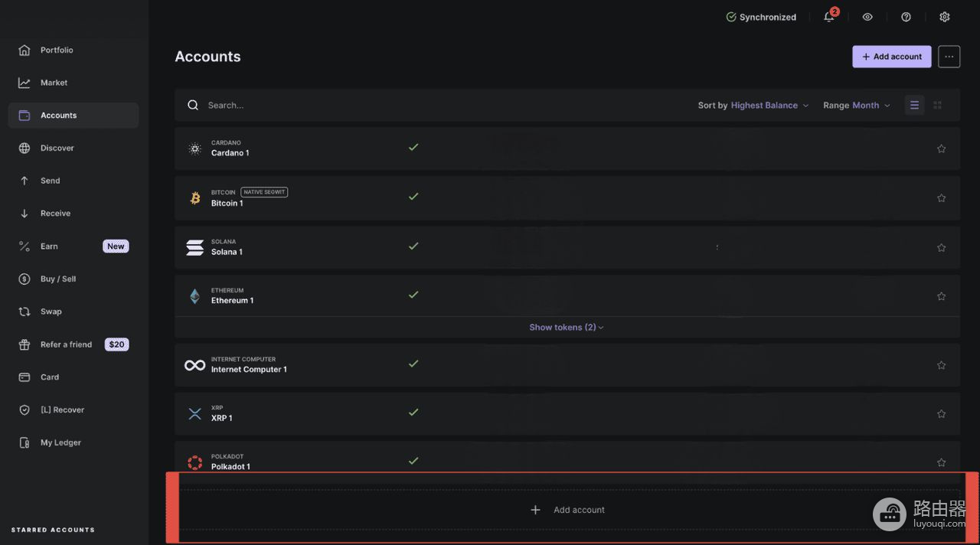
Task: Click the $20 badge on Refer a friend
Action: point(116,344)
